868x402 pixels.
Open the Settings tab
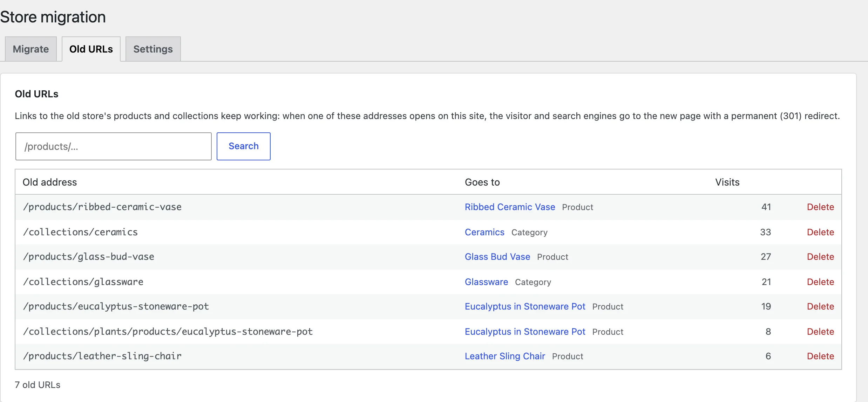point(153,49)
